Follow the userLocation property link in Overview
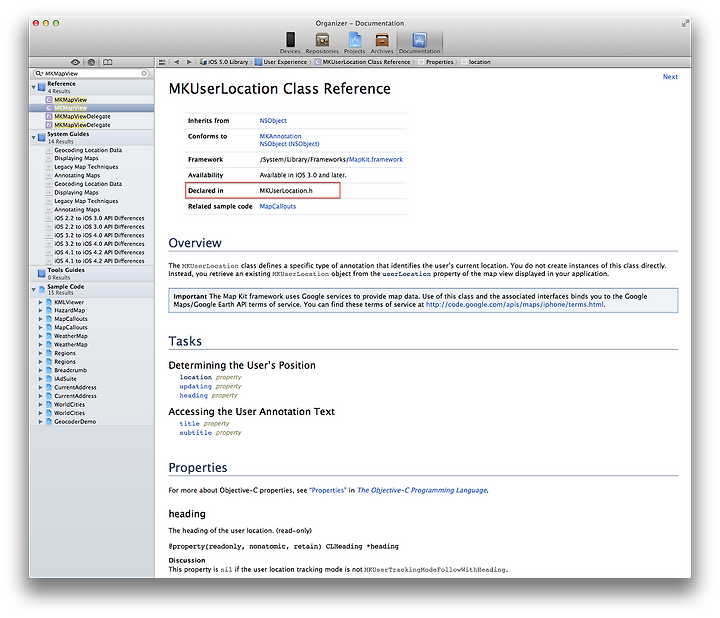720x618 pixels. 406,274
